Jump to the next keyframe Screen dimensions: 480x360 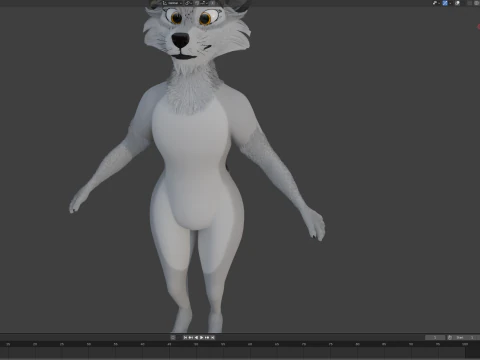[x=207, y=338]
